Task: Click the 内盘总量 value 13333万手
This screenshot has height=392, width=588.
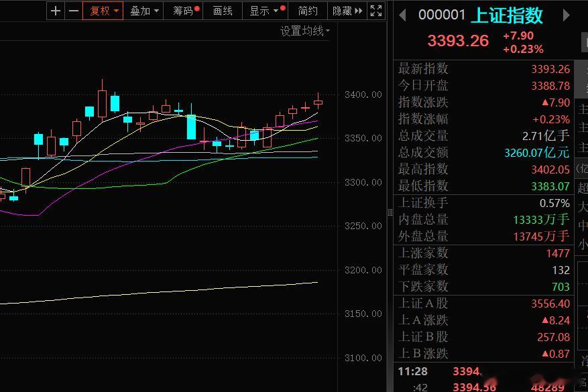Action: coord(542,220)
